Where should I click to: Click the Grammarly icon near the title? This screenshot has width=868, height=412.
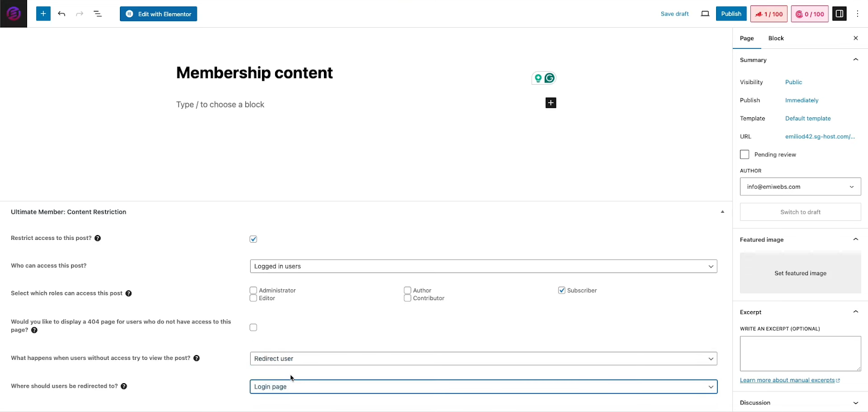pyautogui.click(x=550, y=78)
